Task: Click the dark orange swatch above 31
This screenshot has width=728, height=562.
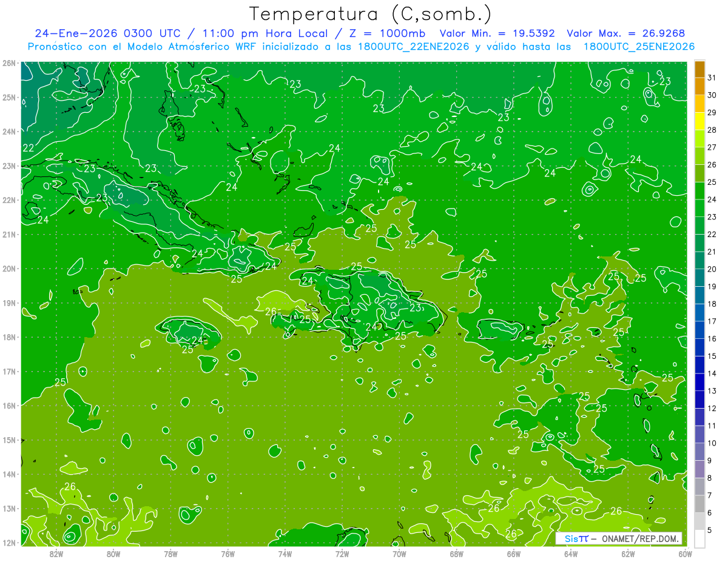Action: (700, 69)
